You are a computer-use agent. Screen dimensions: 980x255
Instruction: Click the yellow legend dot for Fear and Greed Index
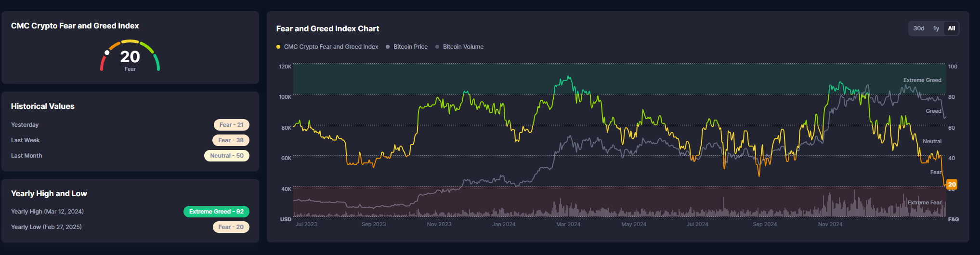pos(278,47)
